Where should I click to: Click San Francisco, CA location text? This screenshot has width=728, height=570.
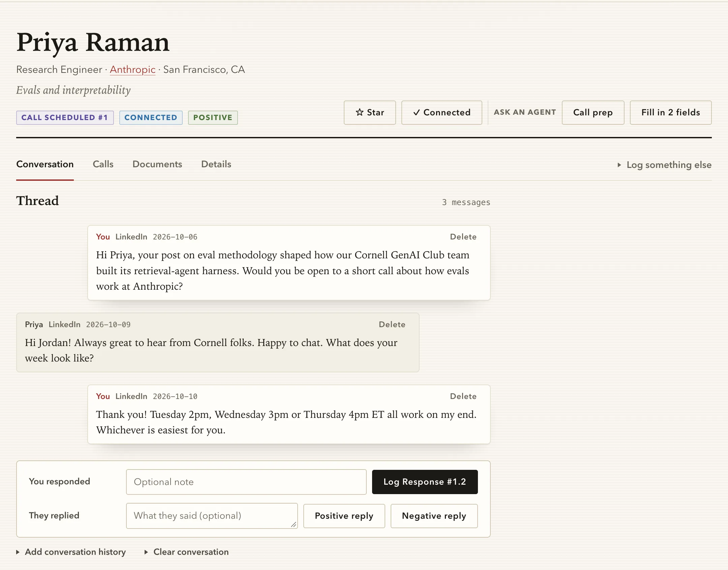[204, 69]
